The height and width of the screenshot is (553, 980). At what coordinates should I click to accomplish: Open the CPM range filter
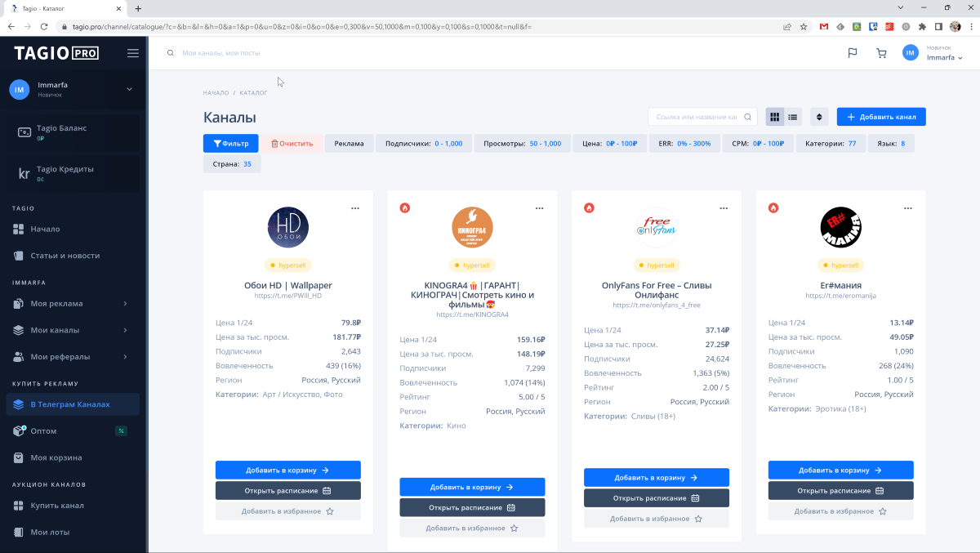pos(759,143)
